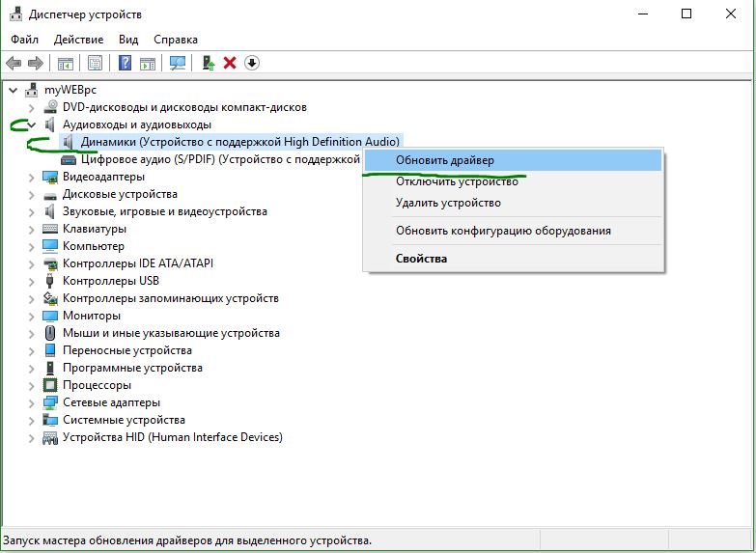Expand the Контроллеры IDE ATA/ATAPI chevron

32,264
